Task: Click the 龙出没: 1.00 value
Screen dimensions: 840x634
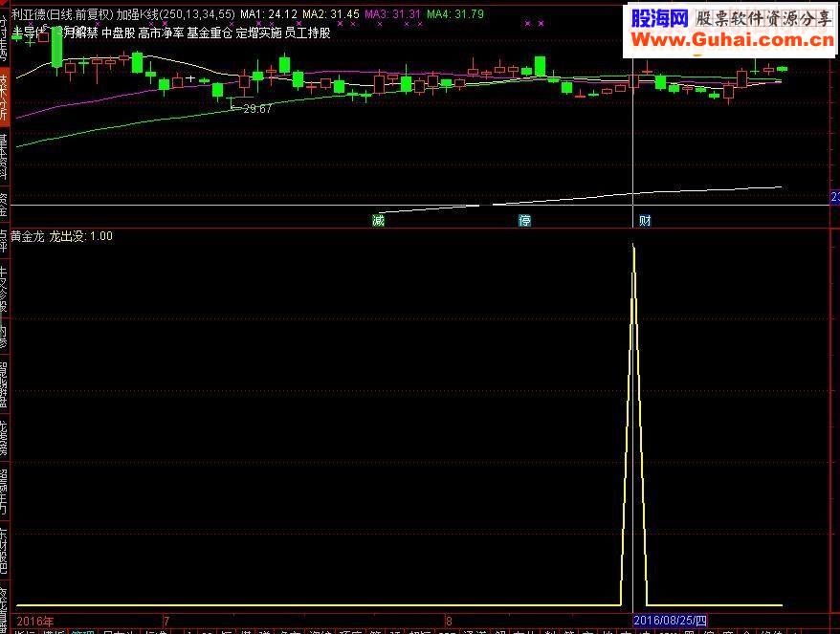Action: click(x=81, y=236)
